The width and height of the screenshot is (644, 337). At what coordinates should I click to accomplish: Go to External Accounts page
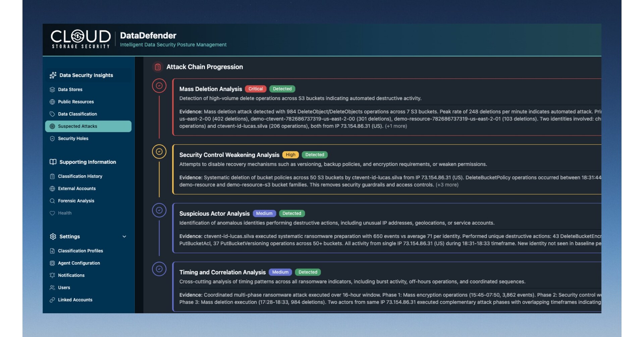pyautogui.click(x=76, y=189)
